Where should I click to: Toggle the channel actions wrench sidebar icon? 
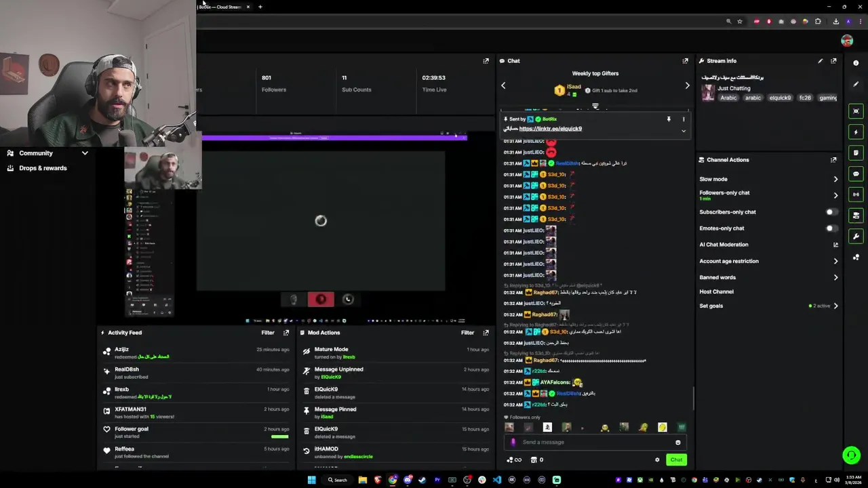[856, 237]
